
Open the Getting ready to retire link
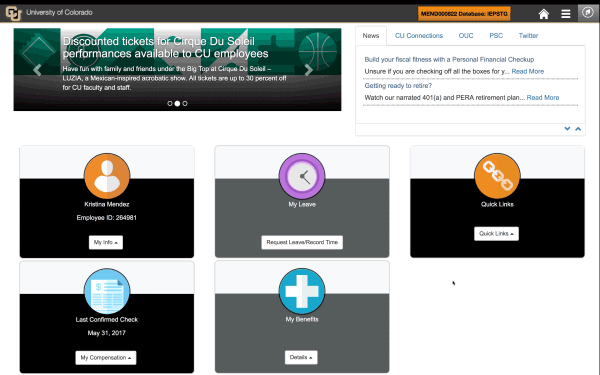coord(398,86)
